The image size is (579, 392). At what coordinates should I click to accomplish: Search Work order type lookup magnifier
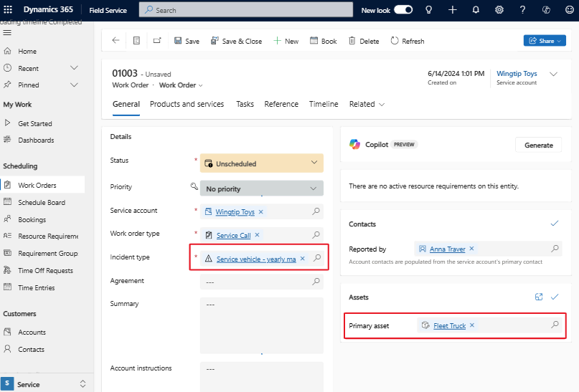316,235
